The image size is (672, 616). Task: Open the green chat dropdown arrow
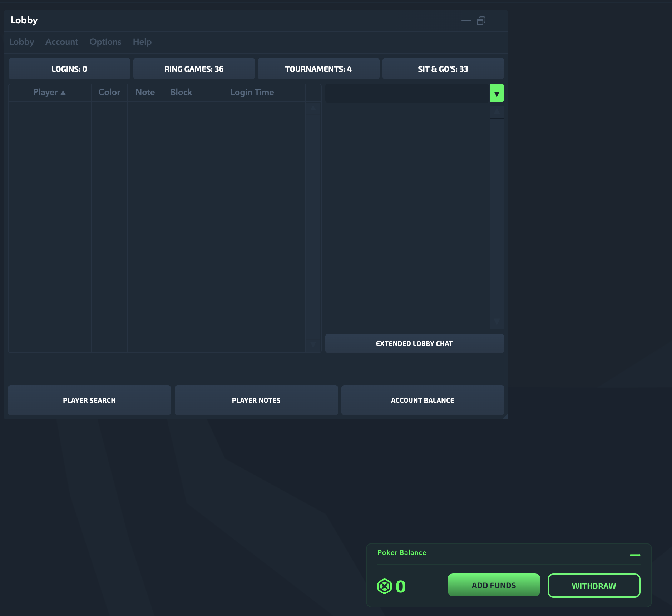point(496,93)
